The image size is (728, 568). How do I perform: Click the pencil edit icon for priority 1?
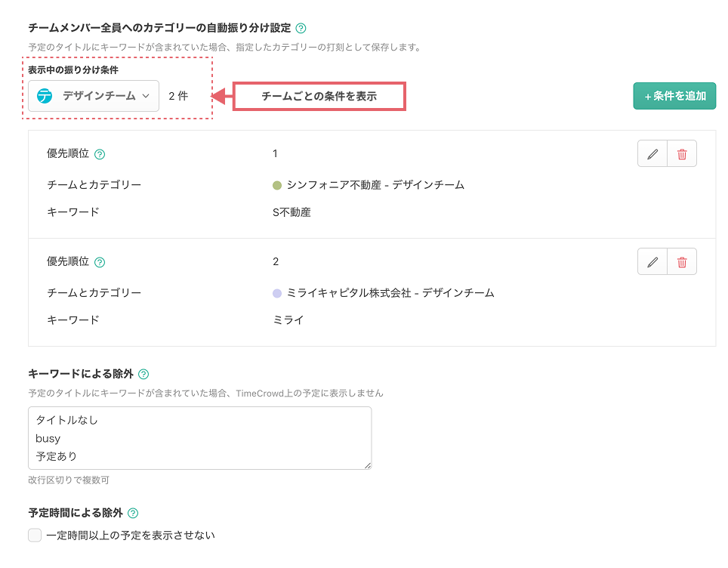(x=652, y=154)
